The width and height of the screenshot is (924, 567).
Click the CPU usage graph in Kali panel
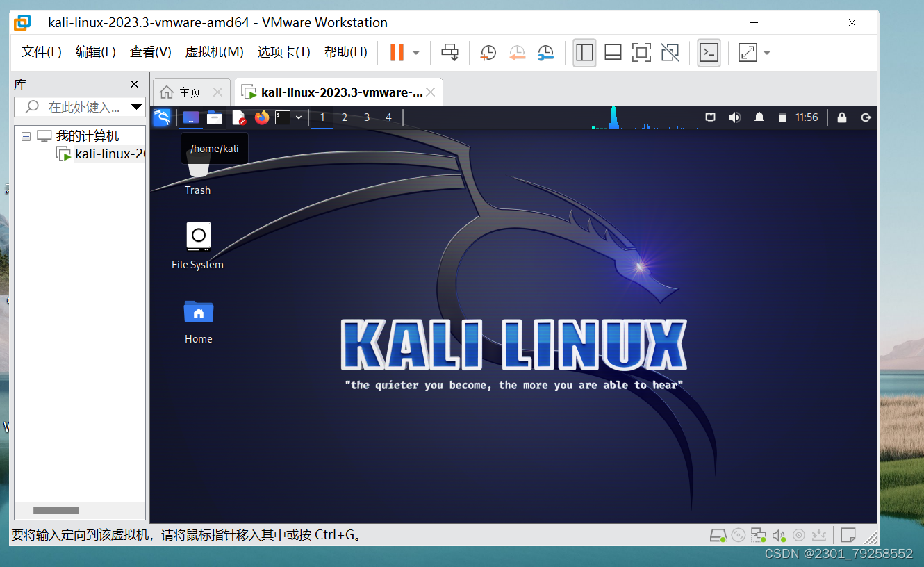click(x=645, y=117)
